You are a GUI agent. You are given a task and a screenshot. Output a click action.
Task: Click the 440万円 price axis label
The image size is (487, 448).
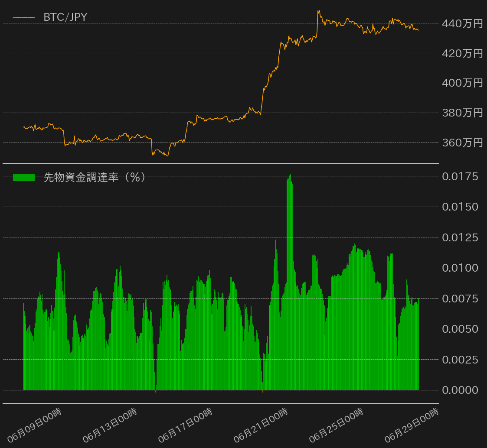462,24
